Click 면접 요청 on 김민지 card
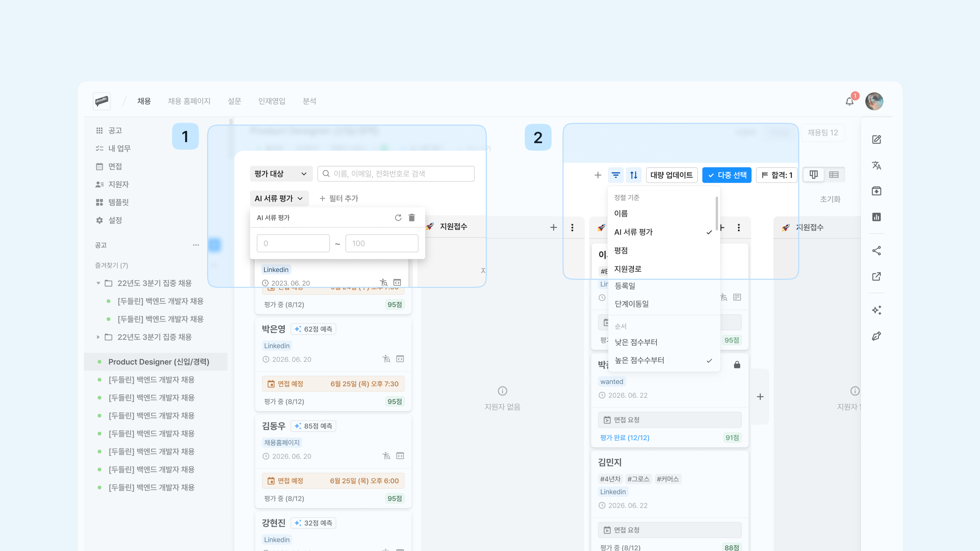 (670, 530)
